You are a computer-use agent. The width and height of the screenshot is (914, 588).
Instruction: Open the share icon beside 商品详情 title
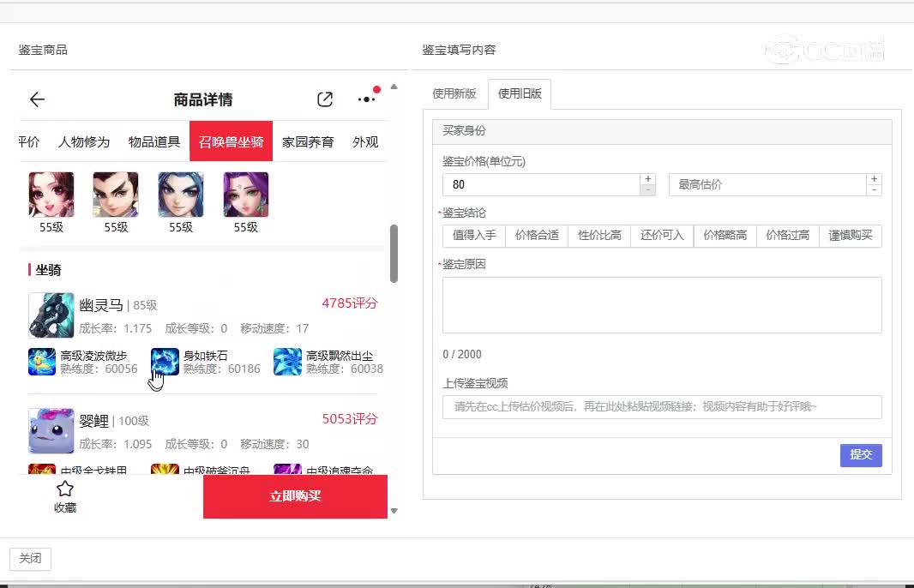tap(324, 99)
